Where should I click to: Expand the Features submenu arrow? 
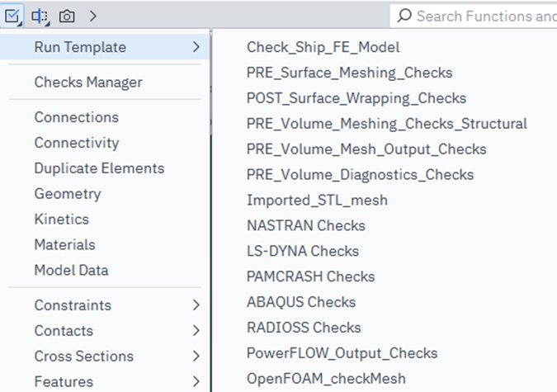click(196, 381)
